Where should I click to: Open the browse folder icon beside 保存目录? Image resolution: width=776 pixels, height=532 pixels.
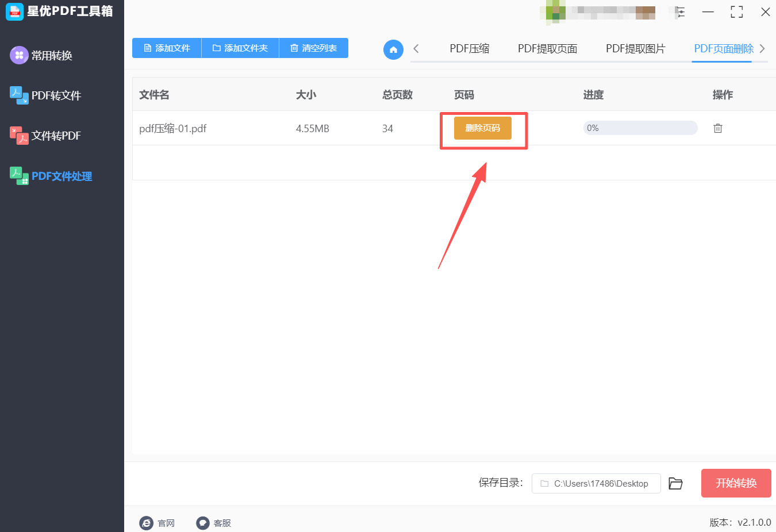(675, 483)
